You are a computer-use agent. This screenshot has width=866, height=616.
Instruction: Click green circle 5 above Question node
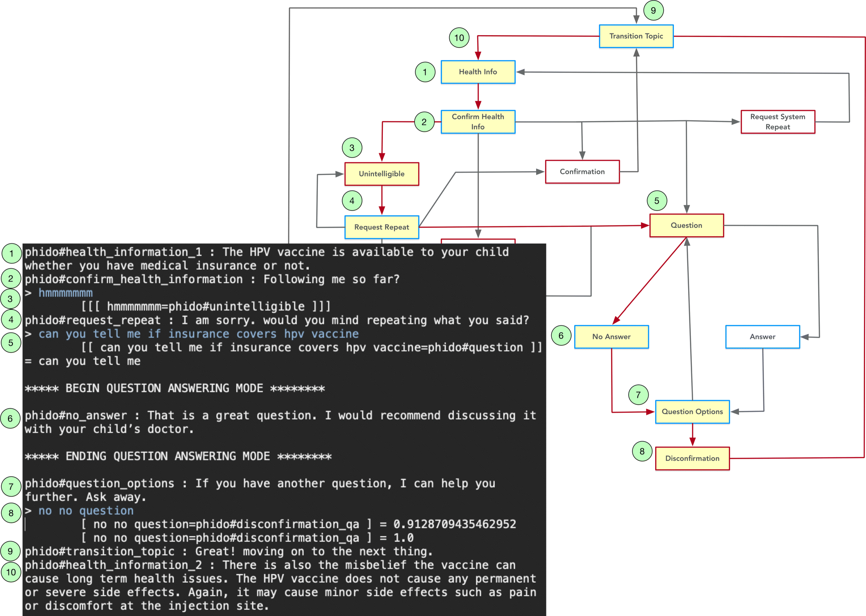[657, 201]
